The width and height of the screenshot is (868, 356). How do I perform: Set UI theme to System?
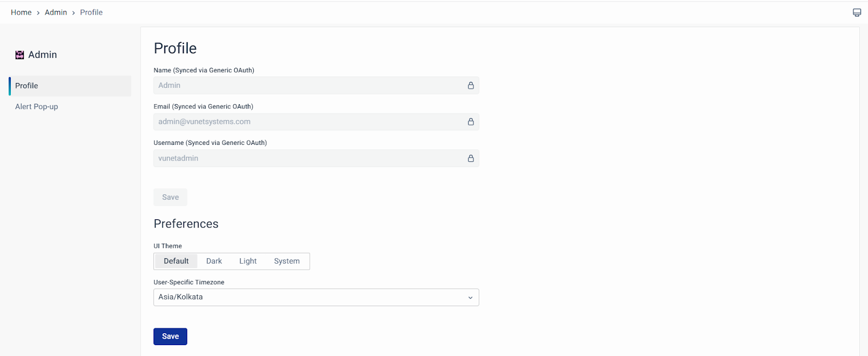(x=286, y=261)
